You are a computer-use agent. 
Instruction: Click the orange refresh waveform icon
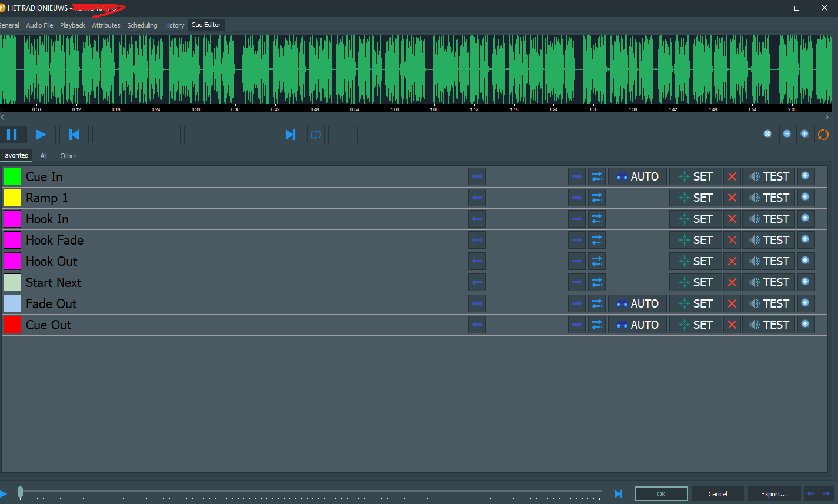(823, 135)
